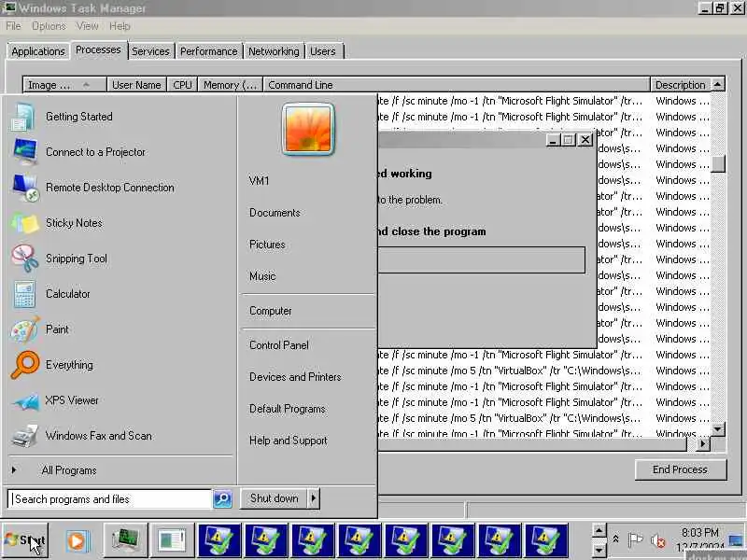Click End Process button
The image size is (747, 560).
(681, 469)
